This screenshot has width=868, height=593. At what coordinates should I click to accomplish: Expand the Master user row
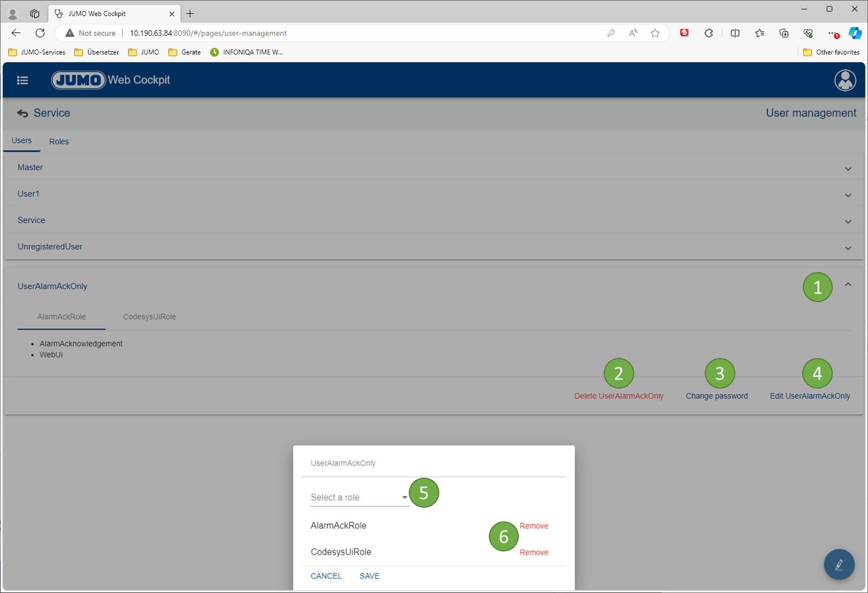[x=848, y=169]
